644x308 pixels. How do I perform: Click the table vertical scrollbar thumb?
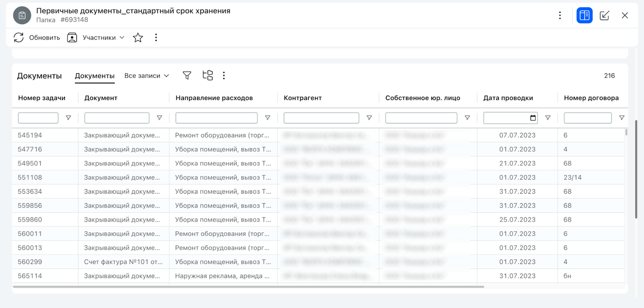coord(626,132)
